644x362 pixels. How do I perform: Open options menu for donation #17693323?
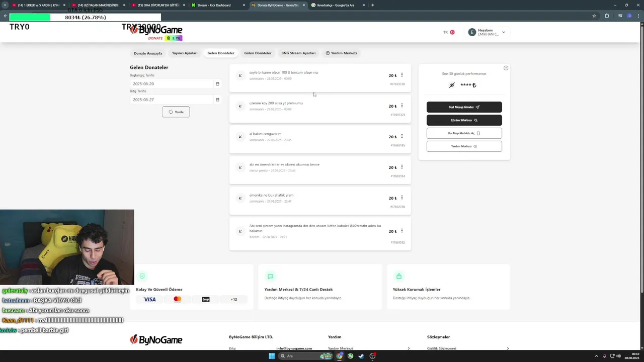coord(401,106)
